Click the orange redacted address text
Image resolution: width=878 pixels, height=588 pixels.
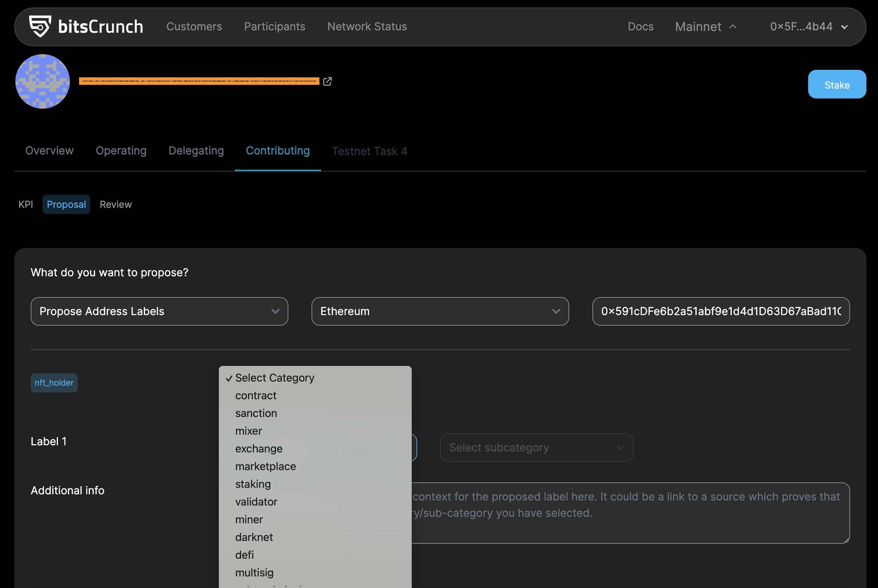point(199,81)
